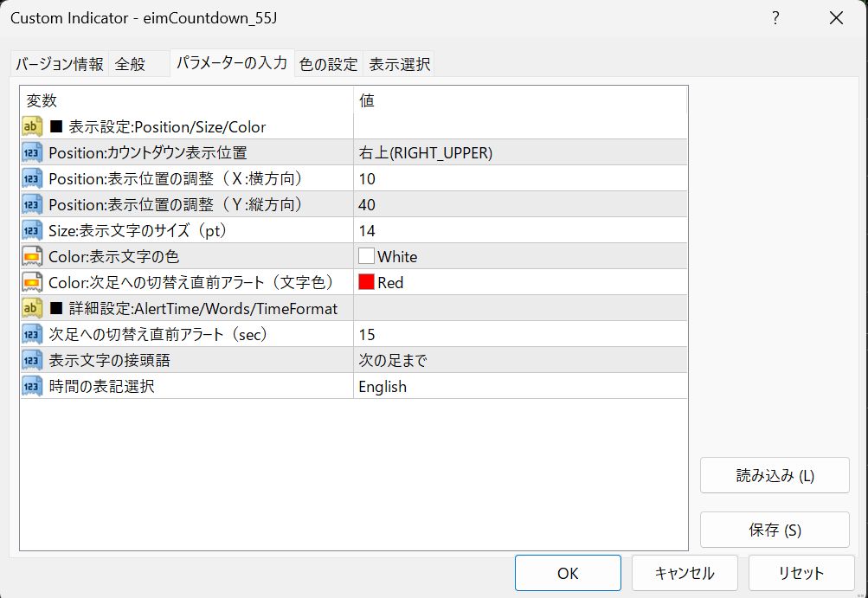868x598 pixels.
Task: Click the integer icon beside Y:縦方向 row
Action: (32, 204)
